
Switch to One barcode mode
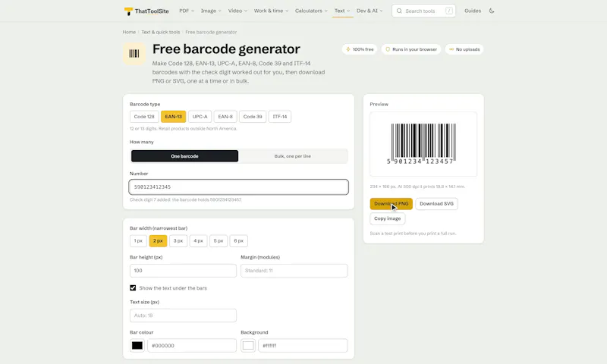(184, 156)
